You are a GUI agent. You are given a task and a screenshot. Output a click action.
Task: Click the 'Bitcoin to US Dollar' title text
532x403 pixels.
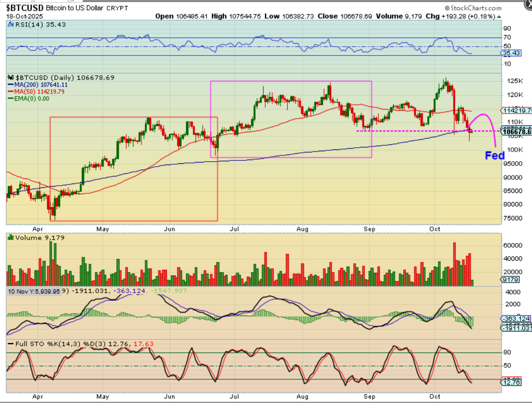(x=75, y=8)
